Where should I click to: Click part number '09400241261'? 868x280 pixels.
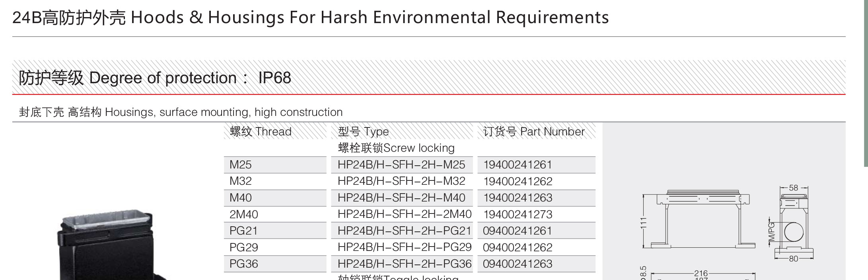coord(518,231)
